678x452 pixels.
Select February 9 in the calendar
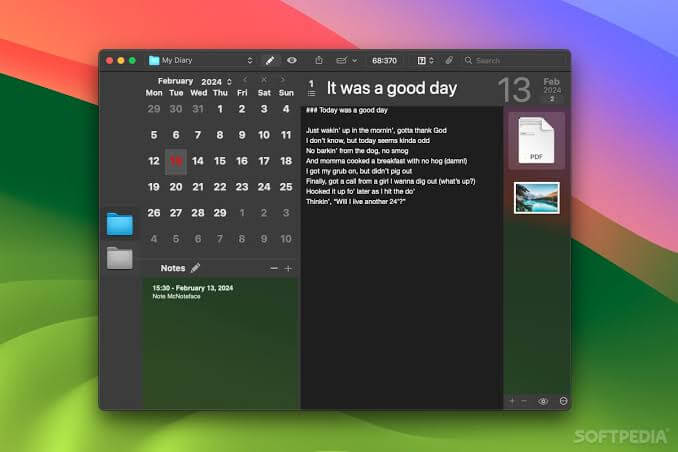point(242,135)
